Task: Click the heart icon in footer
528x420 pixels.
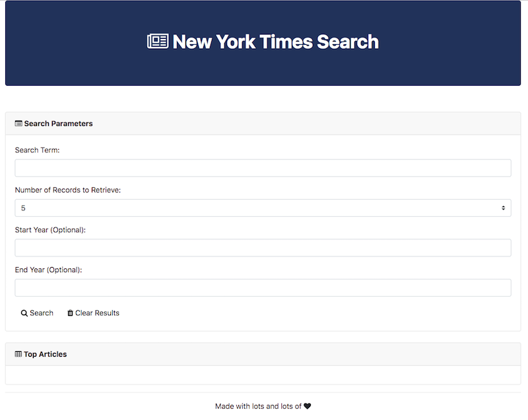Action: (307, 406)
